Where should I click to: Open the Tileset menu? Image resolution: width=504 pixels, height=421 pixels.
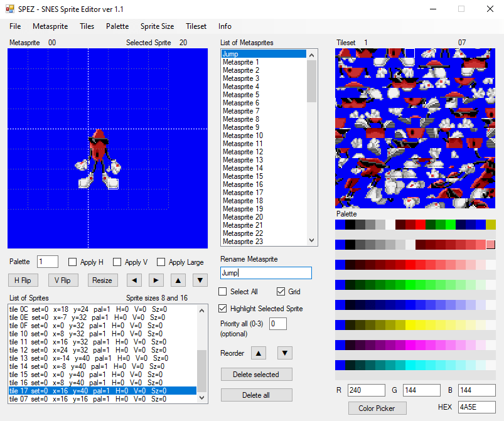point(196,26)
